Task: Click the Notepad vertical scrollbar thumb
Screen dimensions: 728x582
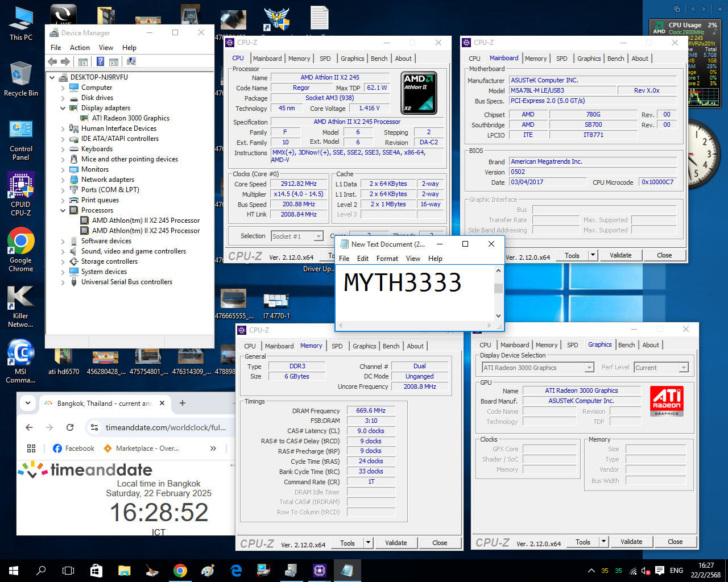Action: click(x=499, y=288)
